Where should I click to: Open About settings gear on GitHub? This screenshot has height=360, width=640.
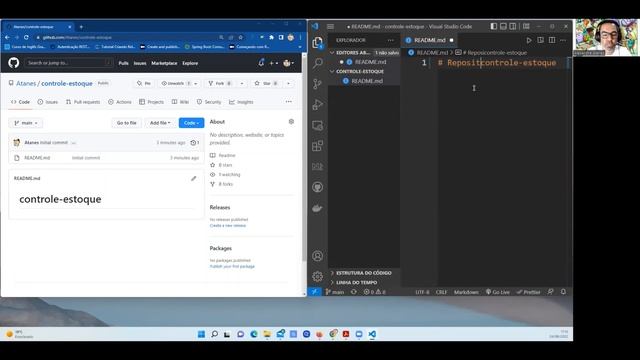(x=291, y=122)
